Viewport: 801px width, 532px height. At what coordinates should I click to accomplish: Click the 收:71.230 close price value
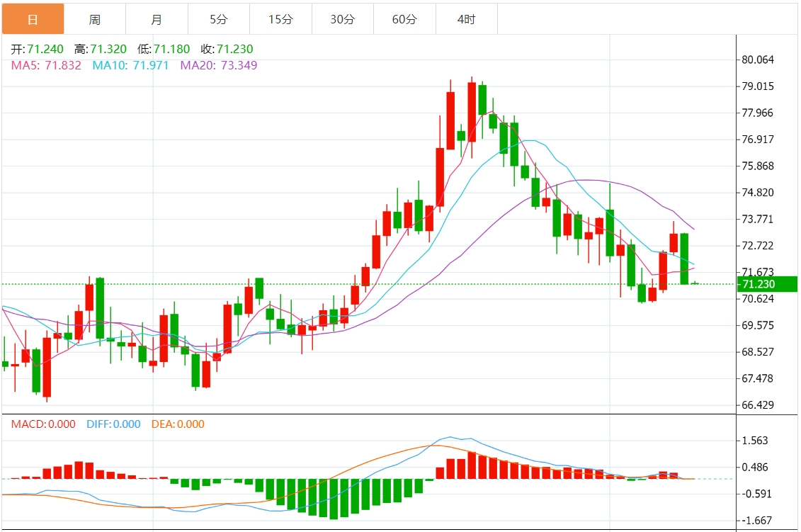tap(227, 49)
